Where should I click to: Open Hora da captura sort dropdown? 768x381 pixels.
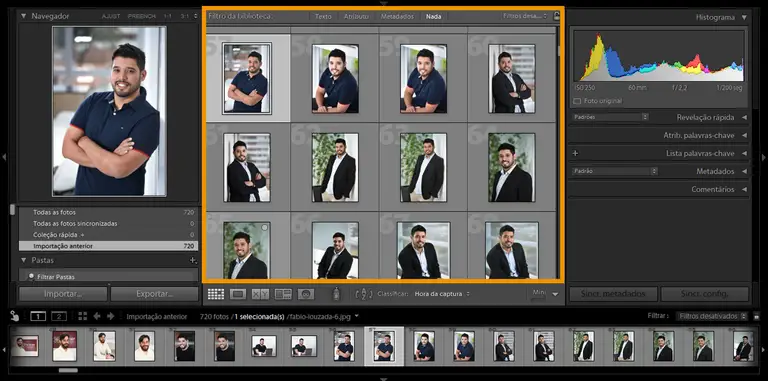pyautogui.click(x=442, y=294)
